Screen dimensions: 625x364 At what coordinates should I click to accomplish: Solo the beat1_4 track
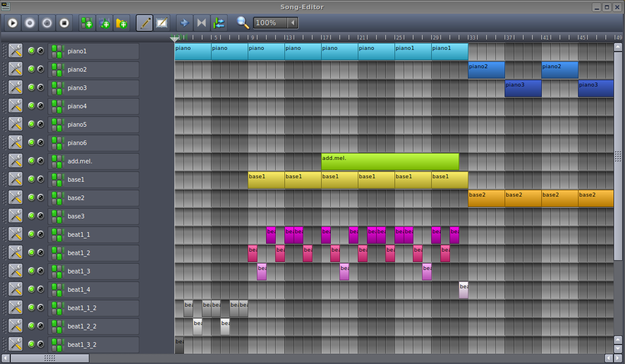[41, 289]
